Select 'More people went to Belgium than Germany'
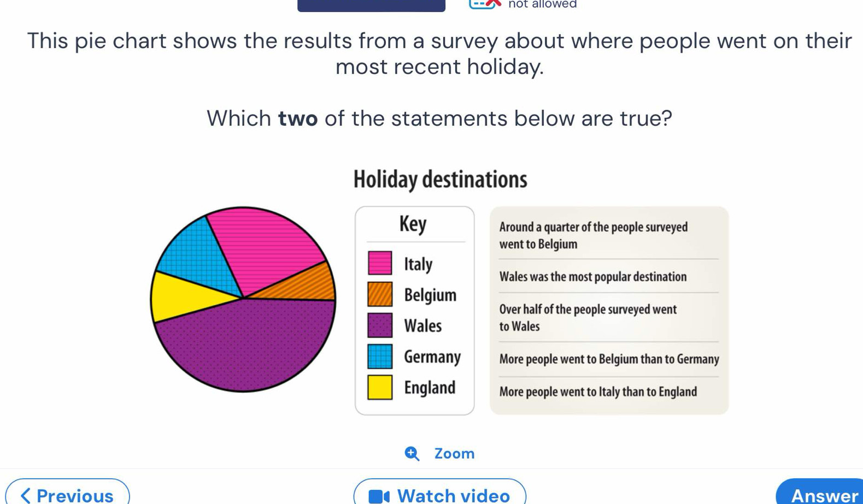Screen dimensions: 863x504 pyautogui.click(x=609, y=359)
